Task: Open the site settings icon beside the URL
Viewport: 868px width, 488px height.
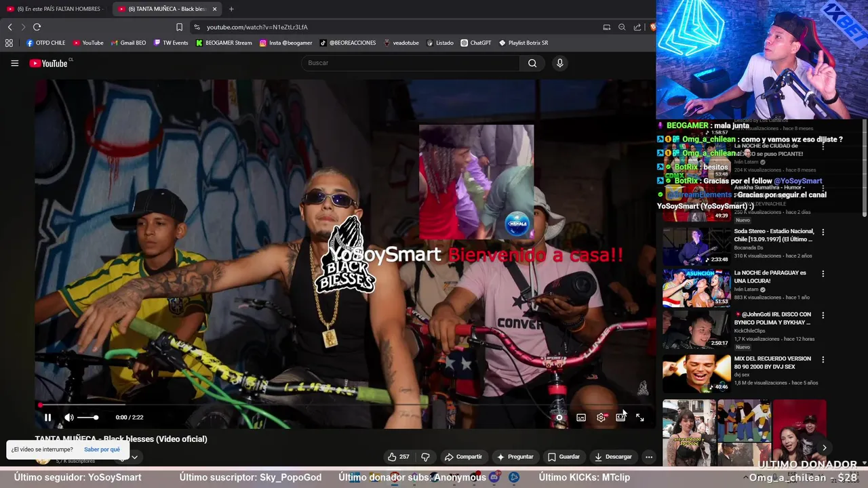Action: pos(197,27)
